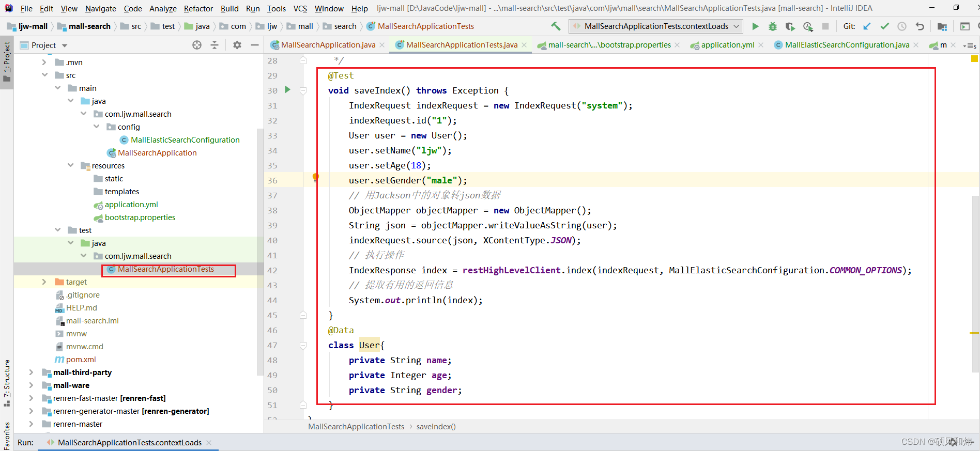The width and height of the screenshot is (980, 451).
Task: Switch to application.yml editor tab
Action: click(x=728, y=45)
